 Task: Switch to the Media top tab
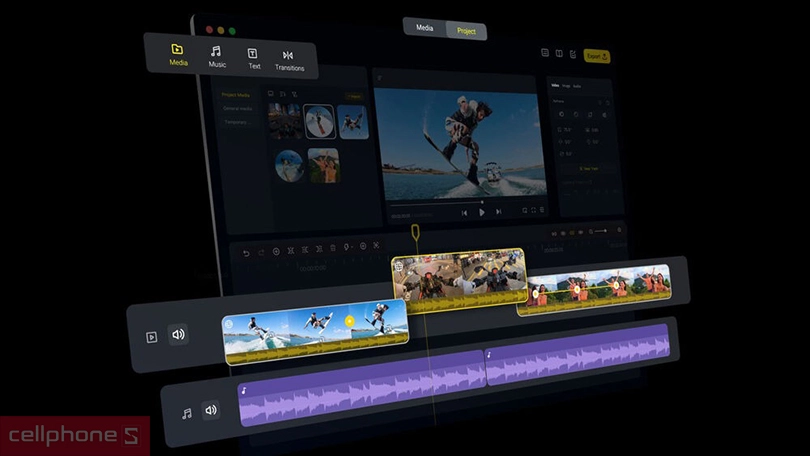tap(425, 28)
